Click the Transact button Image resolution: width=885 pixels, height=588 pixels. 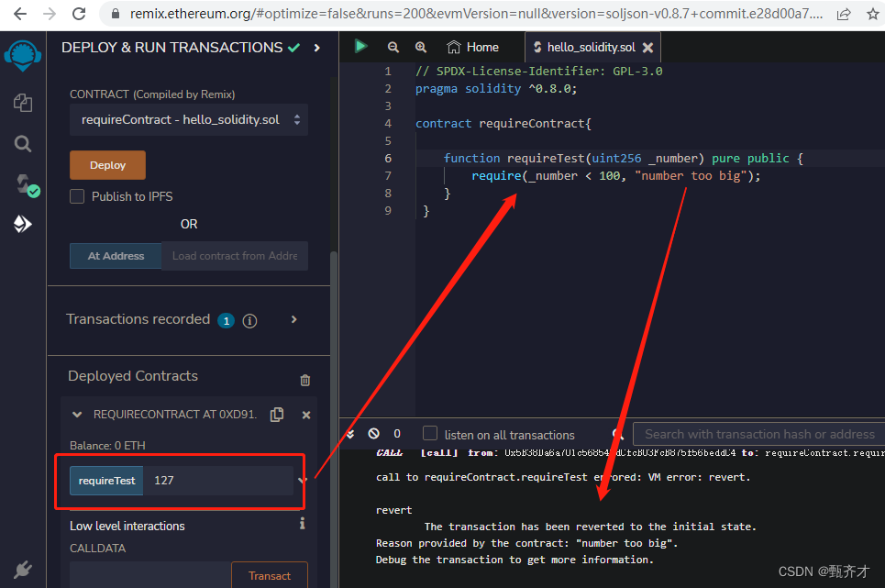pyautogui.click(x=270, y=575)
